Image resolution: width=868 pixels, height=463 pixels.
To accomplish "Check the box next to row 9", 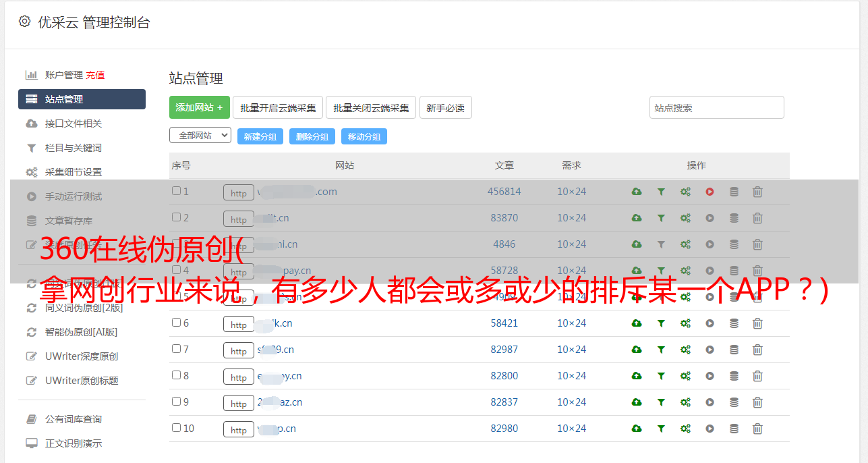I will click(x=176, y=402).
